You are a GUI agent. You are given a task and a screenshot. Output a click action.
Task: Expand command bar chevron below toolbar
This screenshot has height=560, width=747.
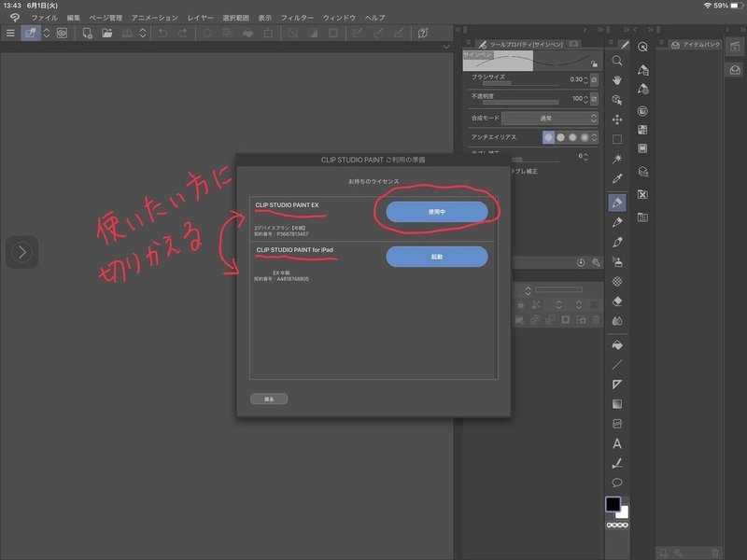[x=446, y=47]
